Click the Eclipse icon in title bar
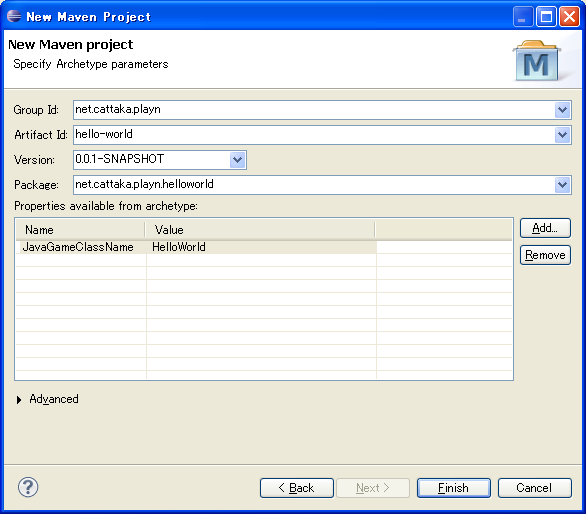Screen dimensions: 586x514 point(14,16)
